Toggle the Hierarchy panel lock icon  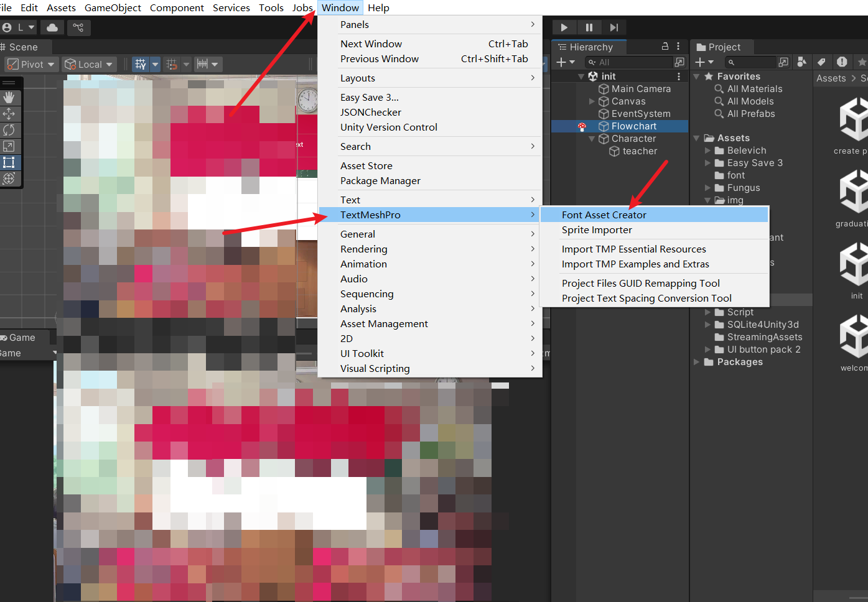coord(665,47)
